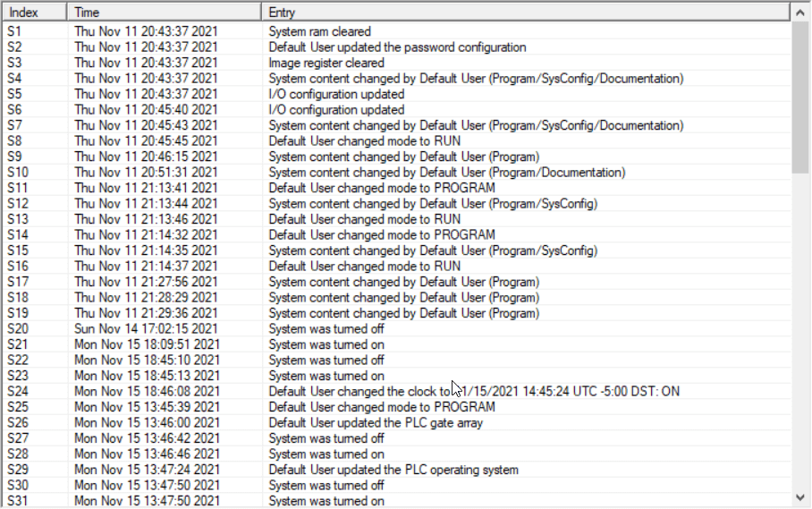Sort log by Time column header
This screenshot has height=509, width=812.
click(165, 13)
